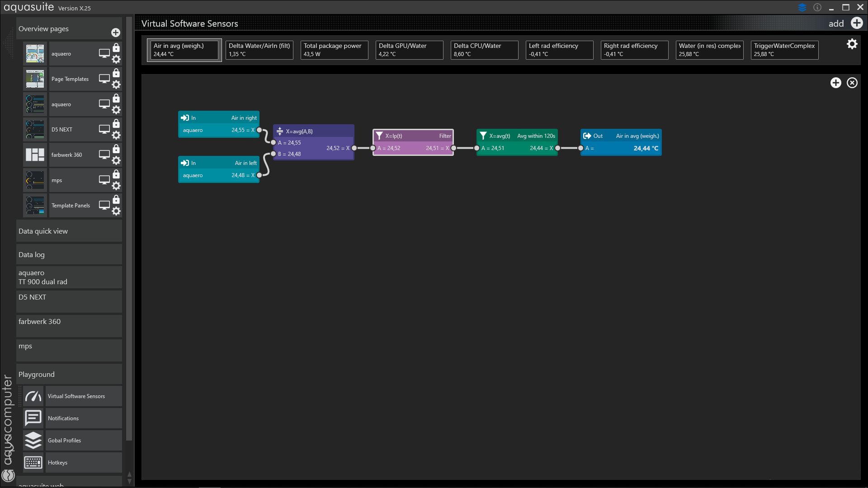The height and width of the screenshot is (488, 868).
Task: Toggle desktop mode for farbwerk 360 page
Action: pos(104,155)
